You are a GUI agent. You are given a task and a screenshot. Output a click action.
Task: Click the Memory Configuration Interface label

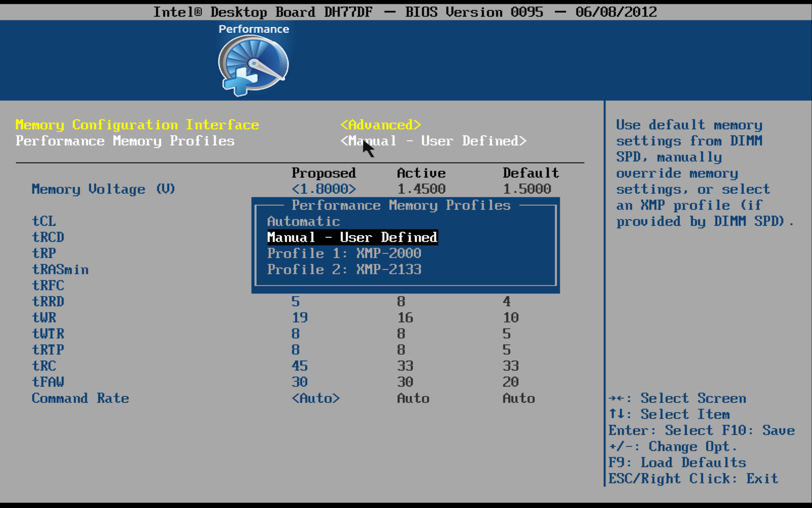137,125
